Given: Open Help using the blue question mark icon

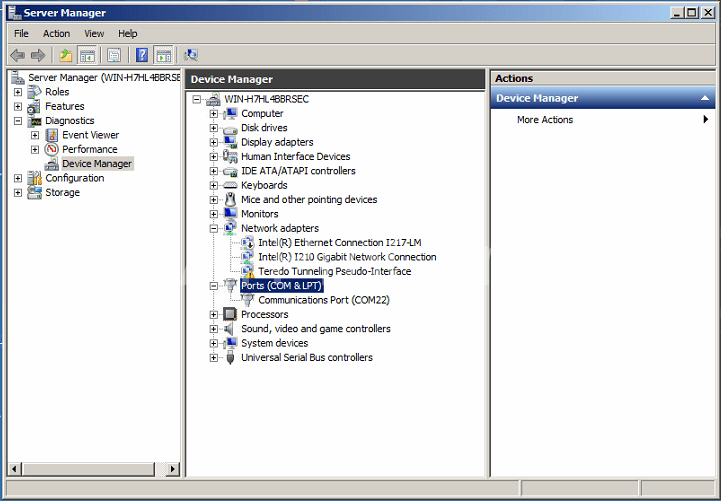Looking at the screenshot, I should (x=142, y=55).
